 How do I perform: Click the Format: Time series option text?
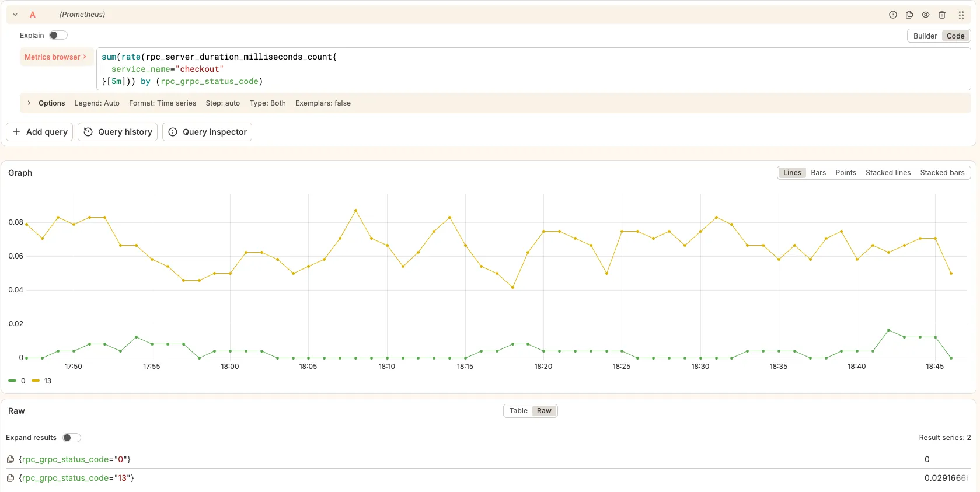pyautogui.click(x=162, y=103)
